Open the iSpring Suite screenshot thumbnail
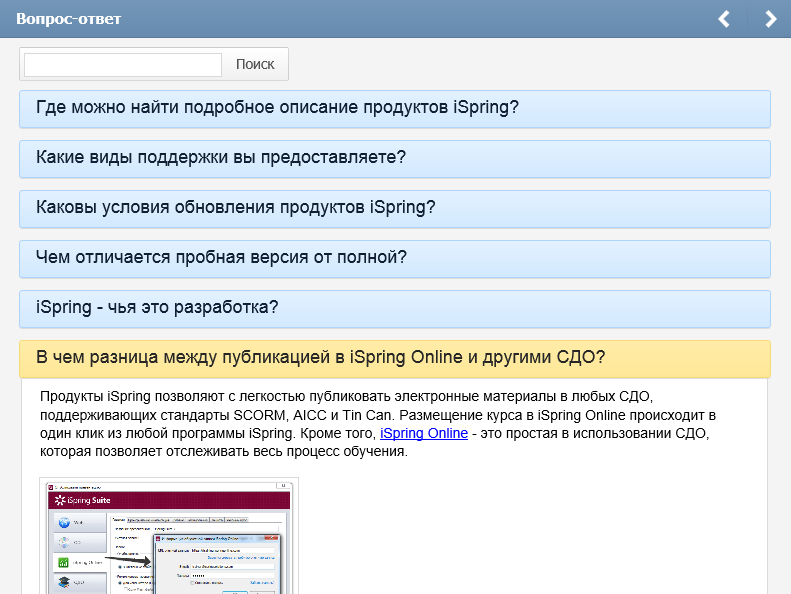The width and height of the screenshot is (791, 594). pyautogui.click(x=169, y=536)
